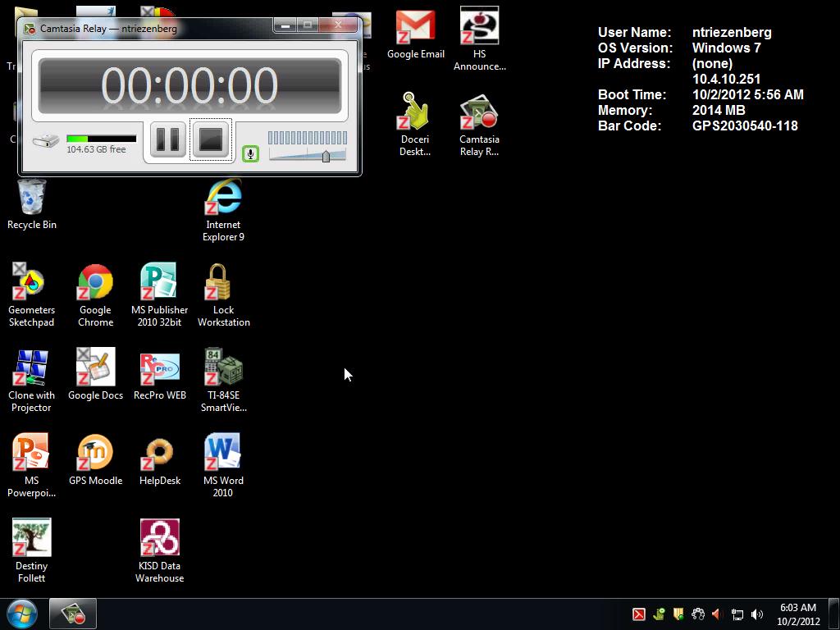Image resolution: width=840 pixels, height=630 pixels.
Task: Click the Show Desktop button on taskbar
Action: [x=834, y=614]
